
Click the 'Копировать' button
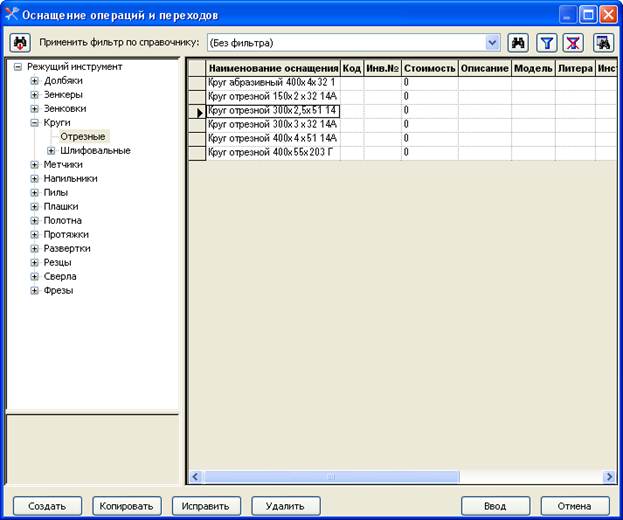pos(127,506)
